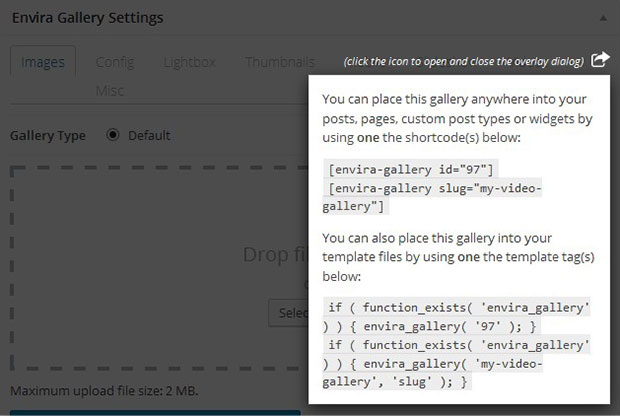Click the overlay dialog hint text
This screenshot has height=416, width=620.
[463, 61]
